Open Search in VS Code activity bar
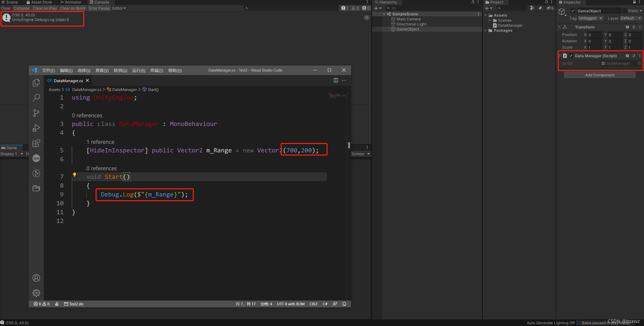Viewport: 644px width, 326px height. [36, 97]
